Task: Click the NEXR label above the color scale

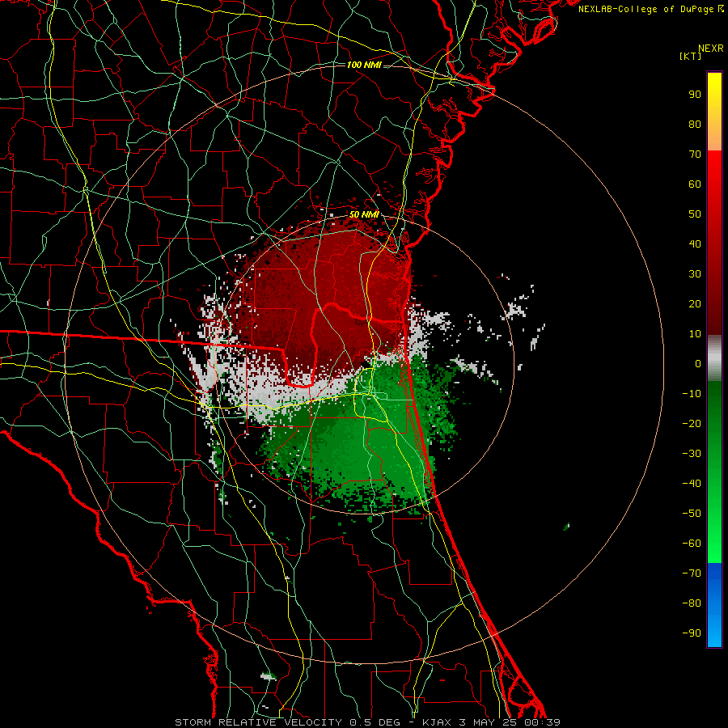Action: [710, 49]
